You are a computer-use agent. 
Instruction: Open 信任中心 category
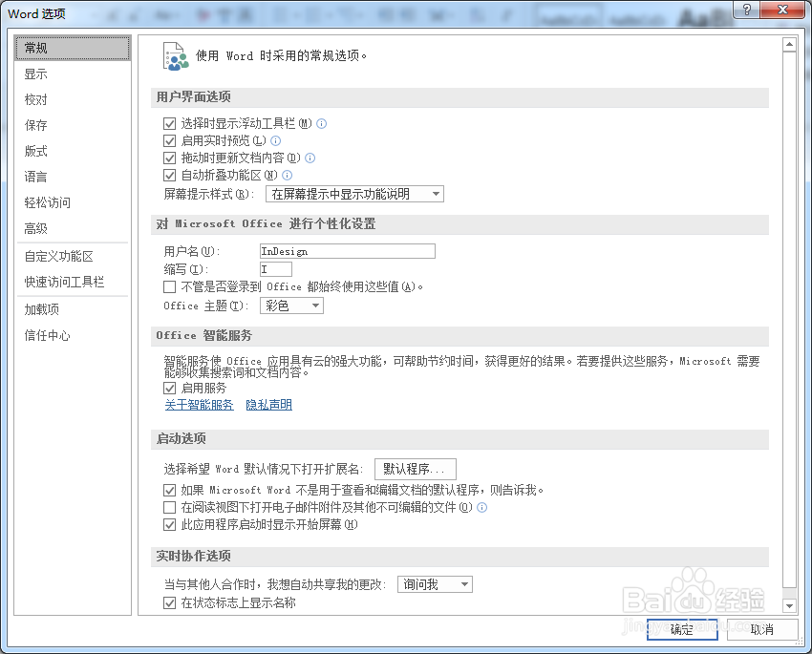(x=73, y=335)
